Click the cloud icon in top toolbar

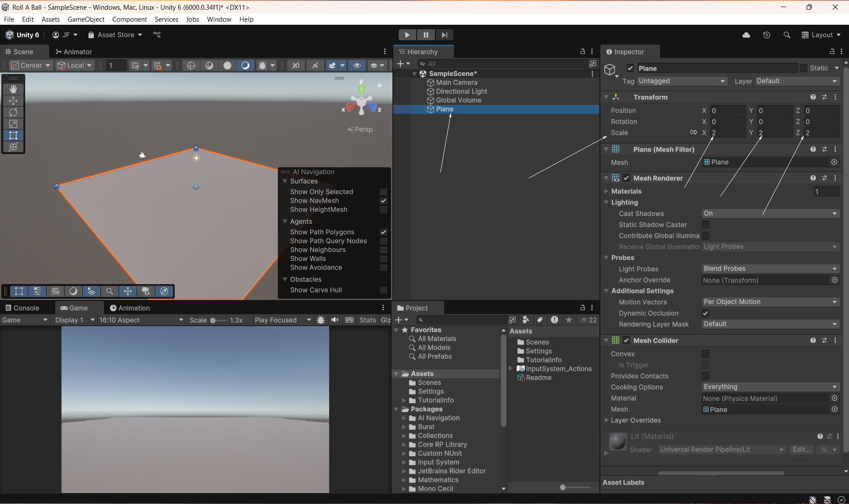746,35
